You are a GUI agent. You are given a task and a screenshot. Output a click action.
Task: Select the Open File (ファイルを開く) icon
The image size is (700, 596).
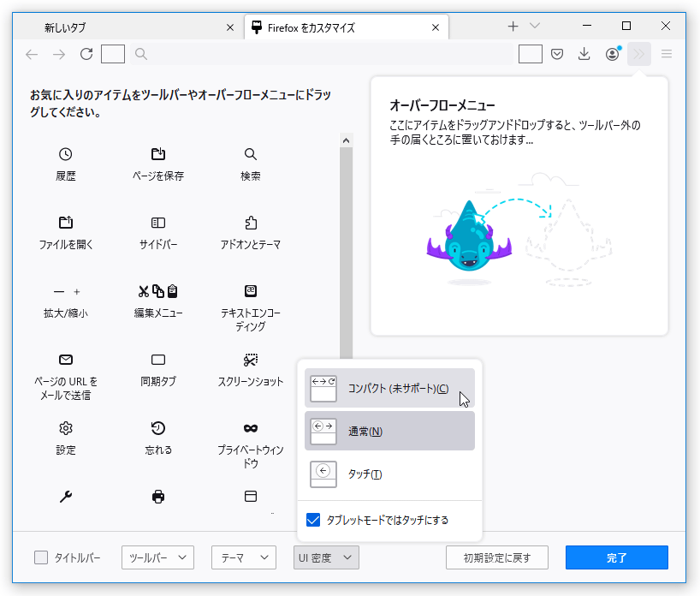tap(66, 223)
